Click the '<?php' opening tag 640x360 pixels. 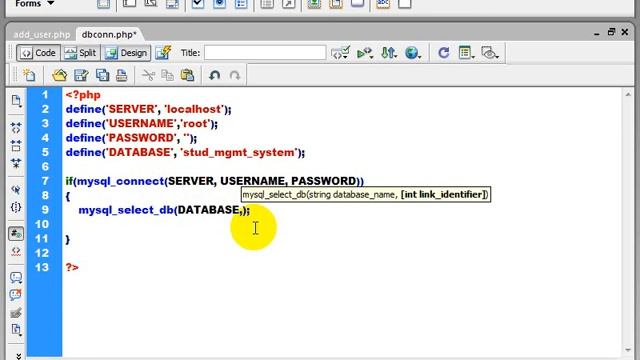pos(83,95)
